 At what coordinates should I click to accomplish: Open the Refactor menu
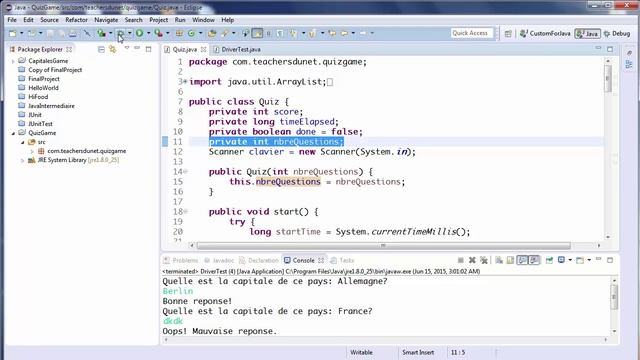pyautogui.click(x=76, y=20)
